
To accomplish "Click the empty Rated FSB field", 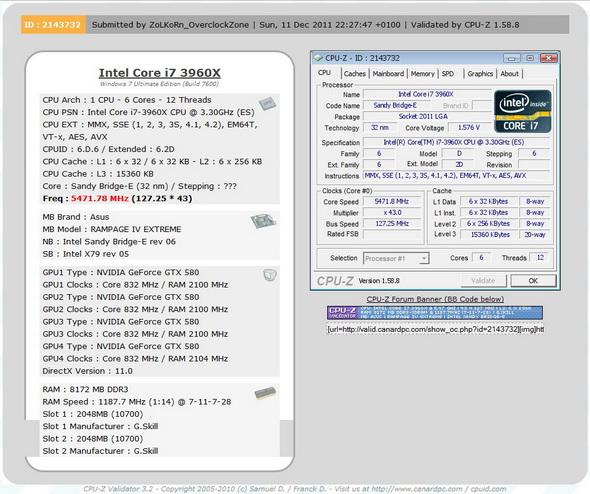I will click(x=392, y=234).
